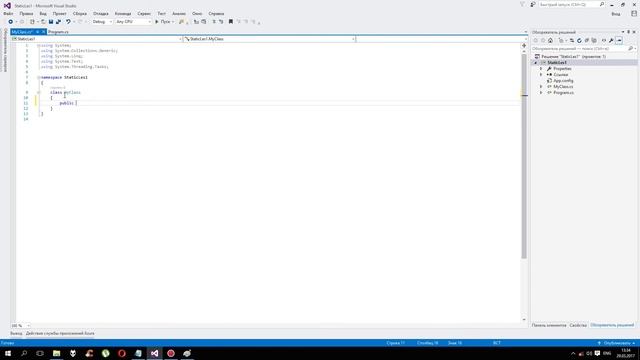Click the New Project toolbar icon

[x=32, y=22]
